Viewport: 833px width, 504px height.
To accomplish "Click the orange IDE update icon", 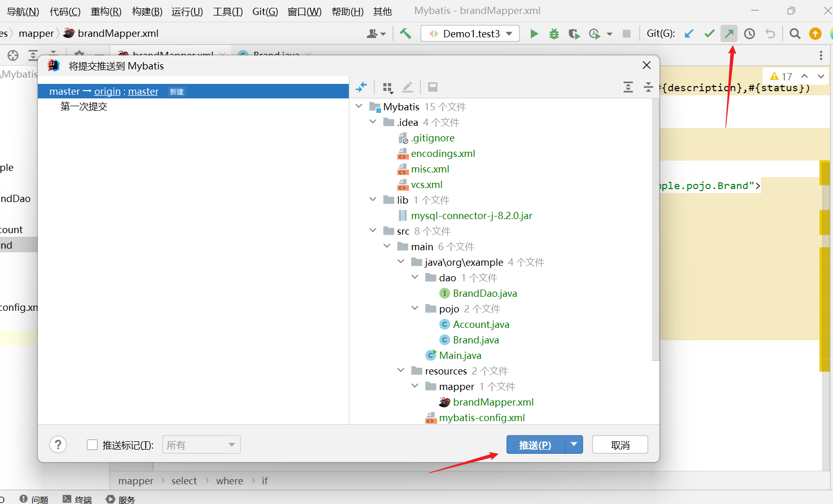I will (x=815, y=34).
